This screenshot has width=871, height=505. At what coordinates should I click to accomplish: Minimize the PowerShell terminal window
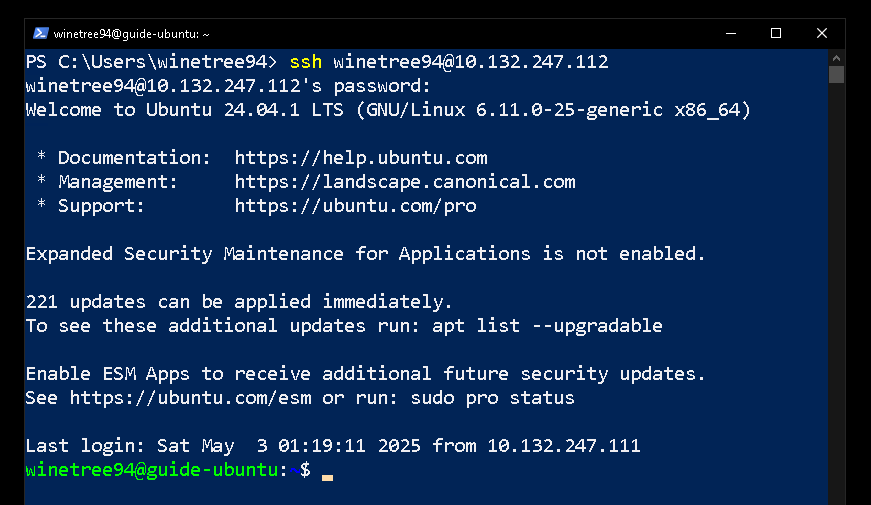731,33
